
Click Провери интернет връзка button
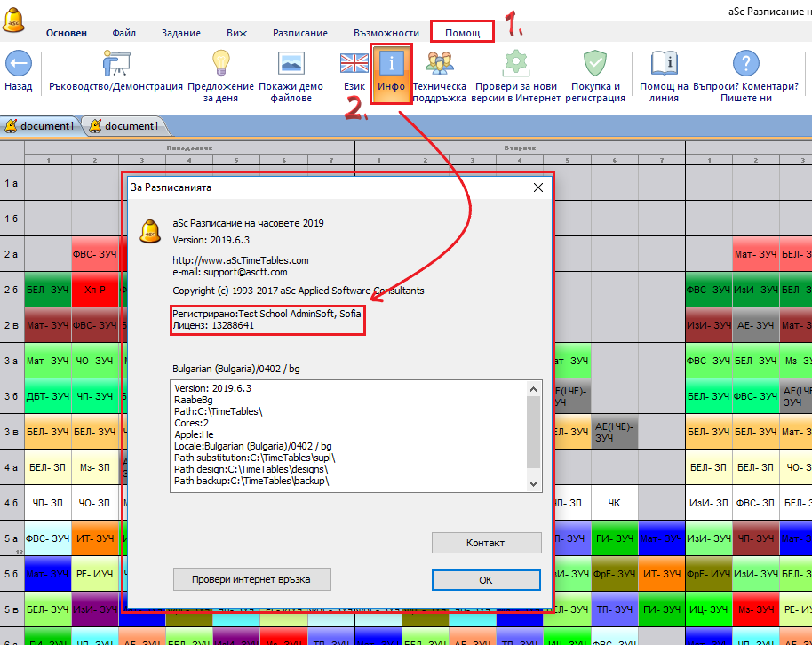pos(252,579)
